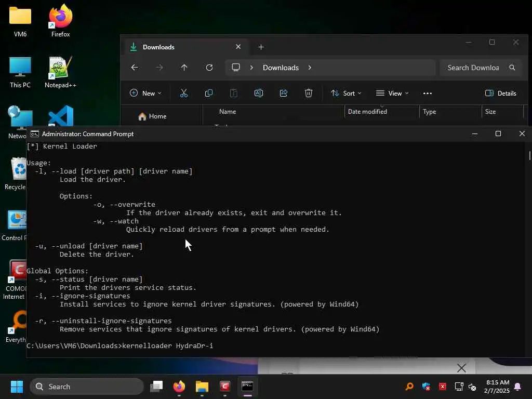Toggle the Details pane button

pos(501,94)
